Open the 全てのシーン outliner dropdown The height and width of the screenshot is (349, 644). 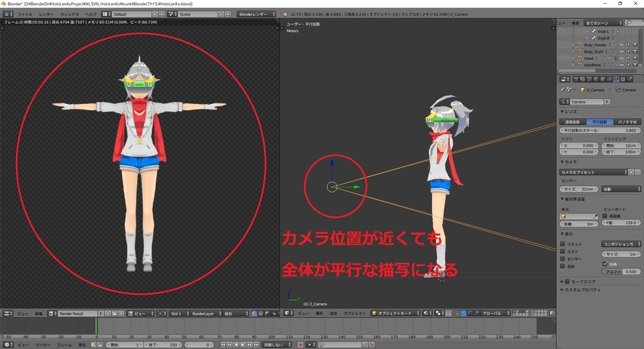point(604,23)
